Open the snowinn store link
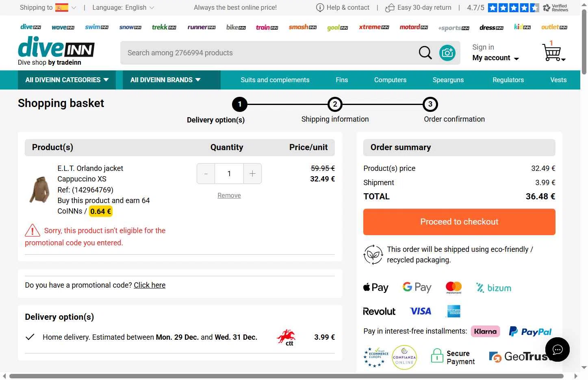This screenshot has height=380, width=588. point(130,27)
